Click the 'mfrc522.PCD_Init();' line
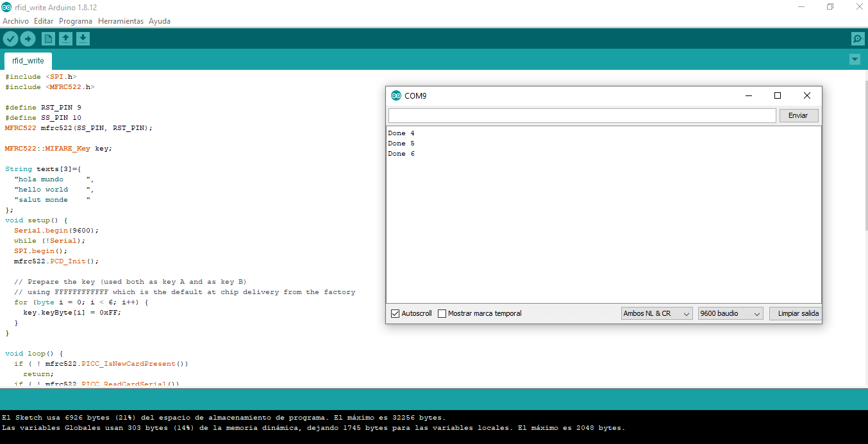 (56, 261)
